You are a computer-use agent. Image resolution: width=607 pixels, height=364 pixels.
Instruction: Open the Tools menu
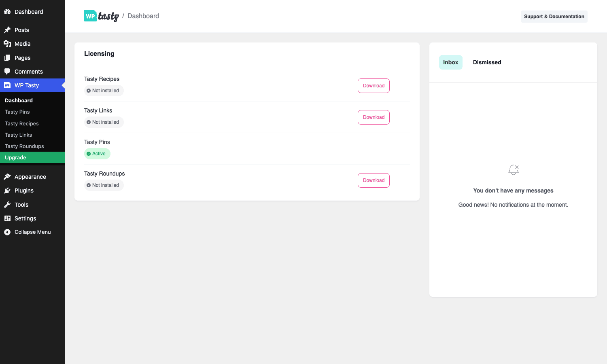click(32, 205)
